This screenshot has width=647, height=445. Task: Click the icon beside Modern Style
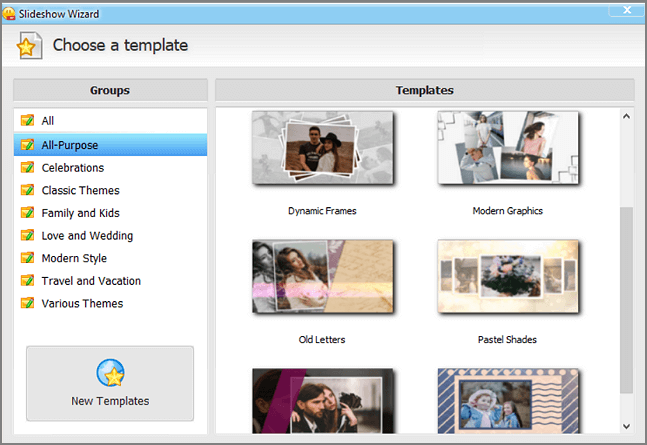pyautogui.click(x=28, y=258)
